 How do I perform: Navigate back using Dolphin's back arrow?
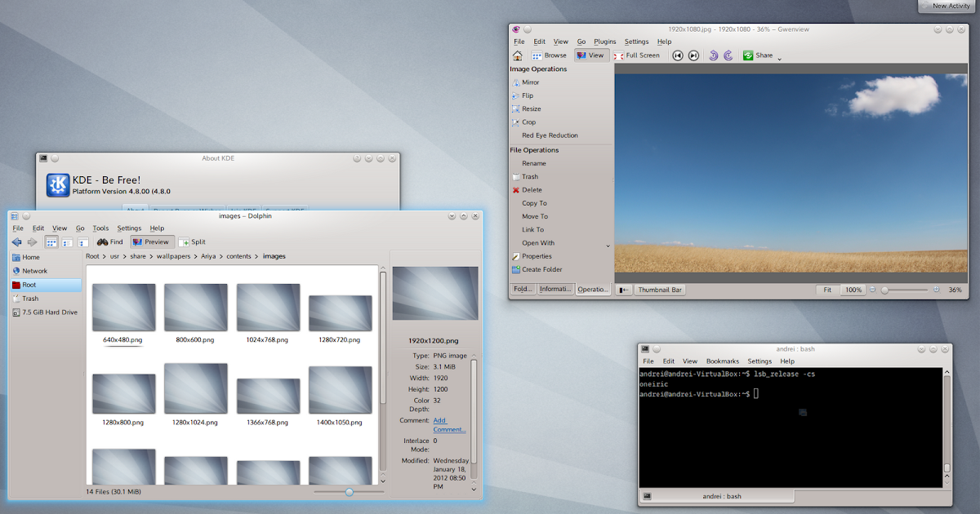(15, 241)
